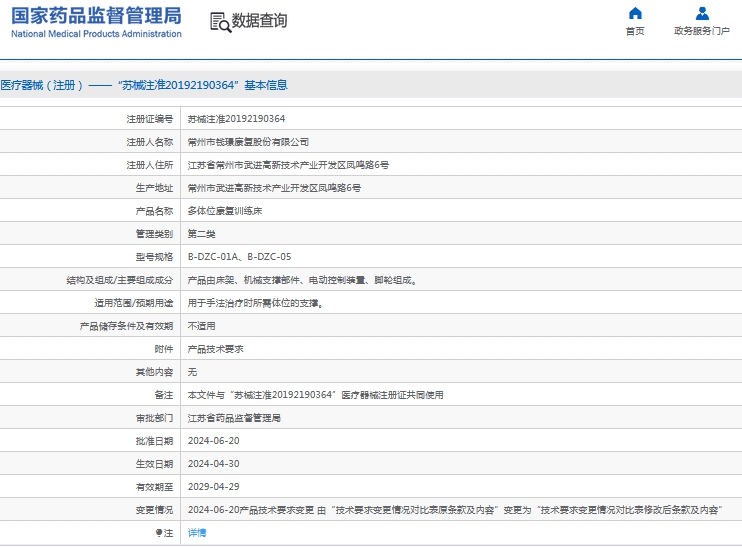The height and width of the screenshot is (549, 742).
Task: Click the 首页 text link
Action: point(635,31)
